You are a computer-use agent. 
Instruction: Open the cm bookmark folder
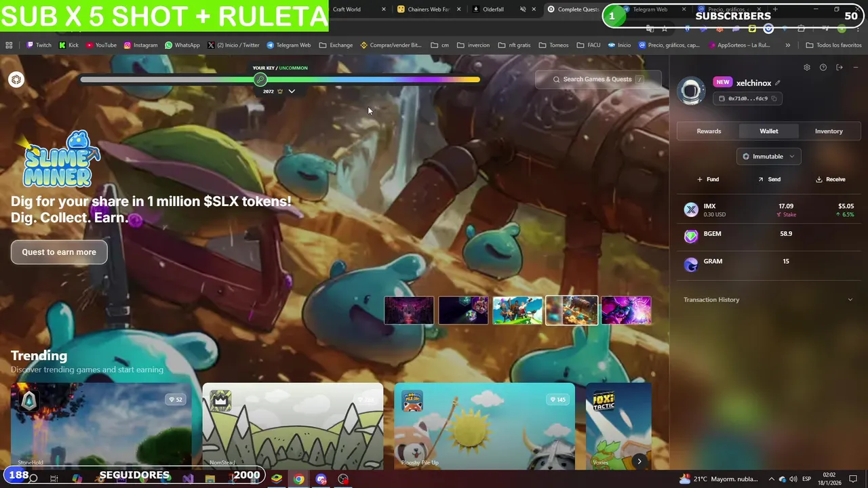439,45
